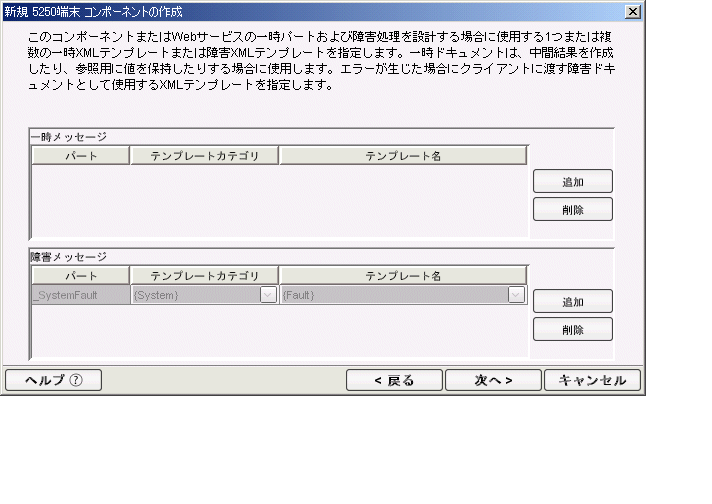
Task: Close the 新規 5250端末 dialog window
Action: point(633,11)
